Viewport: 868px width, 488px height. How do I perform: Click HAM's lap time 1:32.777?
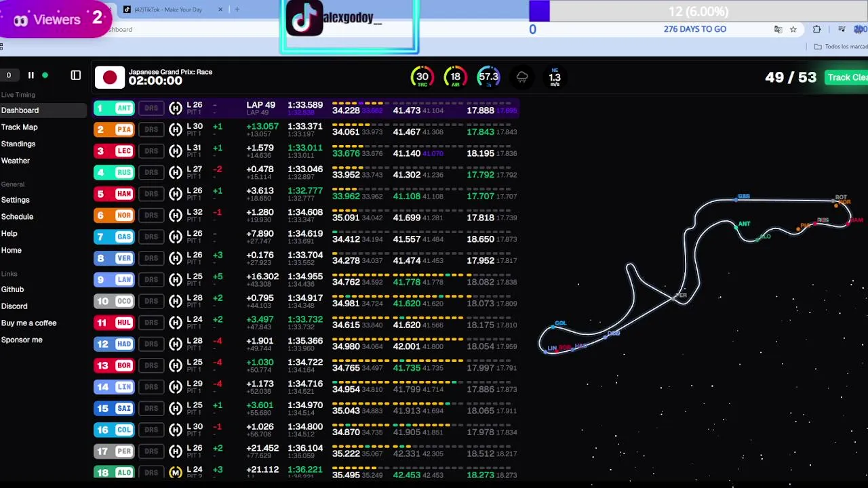[x=305, y=190]
